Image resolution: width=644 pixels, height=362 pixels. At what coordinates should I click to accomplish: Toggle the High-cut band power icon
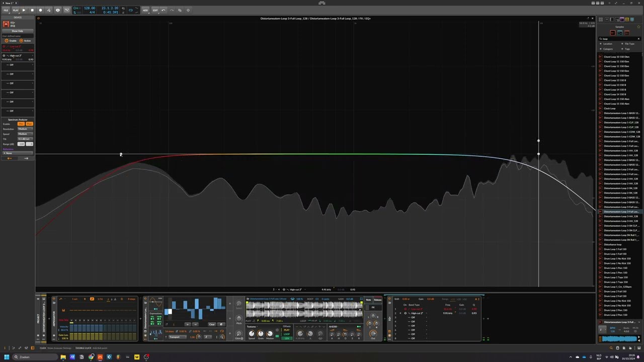(x=4, y=56)
